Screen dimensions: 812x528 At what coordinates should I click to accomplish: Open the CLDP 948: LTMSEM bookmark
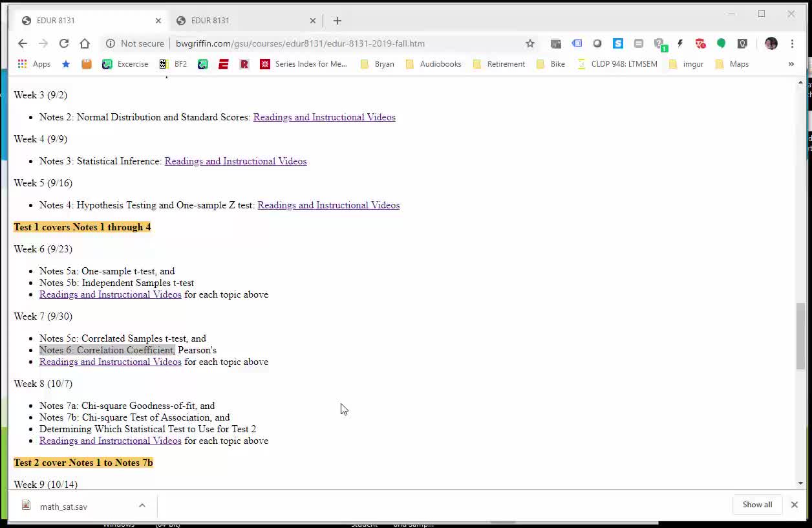pyautogui.click(x=617, y=64)
